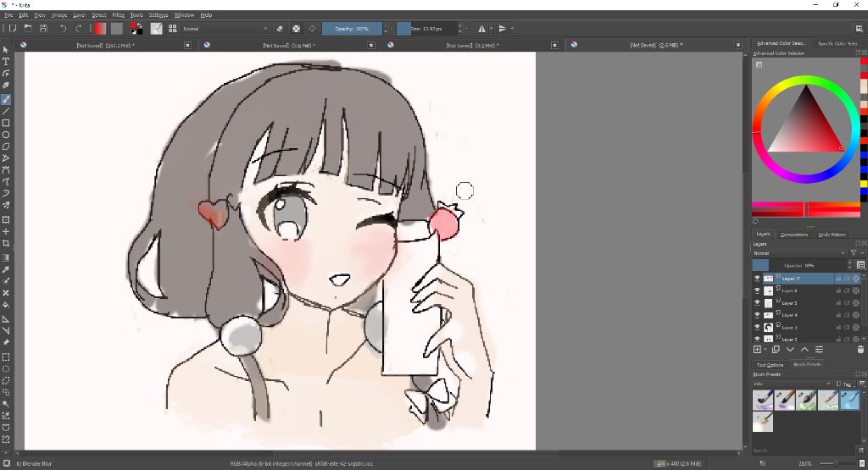Select the Line tool
The height and width of the screenshot is (470, 868).
pos(6,111)
